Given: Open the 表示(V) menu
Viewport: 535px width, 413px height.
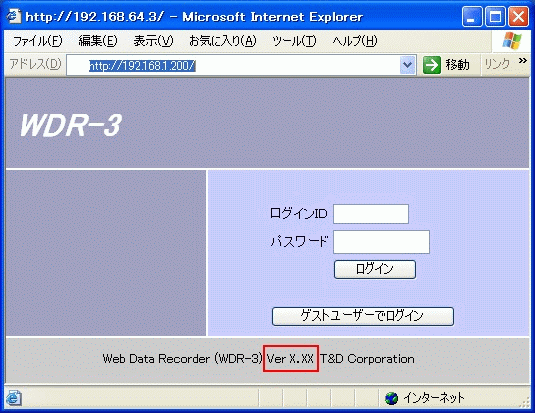Looking at the screenshot, I should point(153,41).
